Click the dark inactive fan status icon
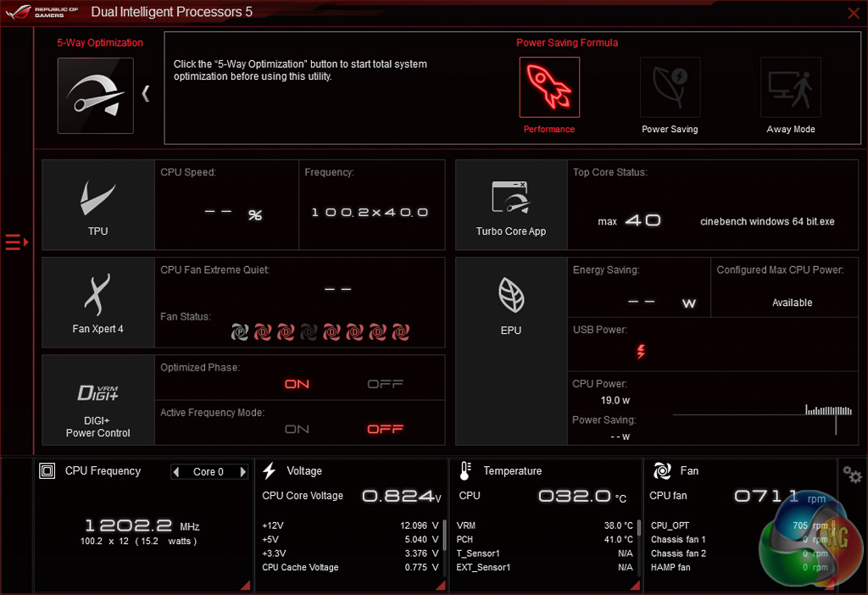The width and height of the screenshot is (868, 595). [x=309, y=332]
